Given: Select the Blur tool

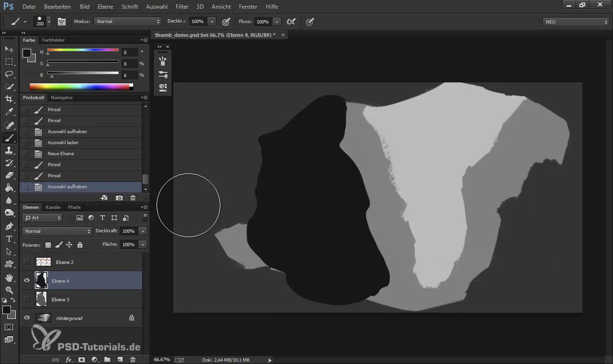Looking at the screenshot, I should tap(9, 200).
